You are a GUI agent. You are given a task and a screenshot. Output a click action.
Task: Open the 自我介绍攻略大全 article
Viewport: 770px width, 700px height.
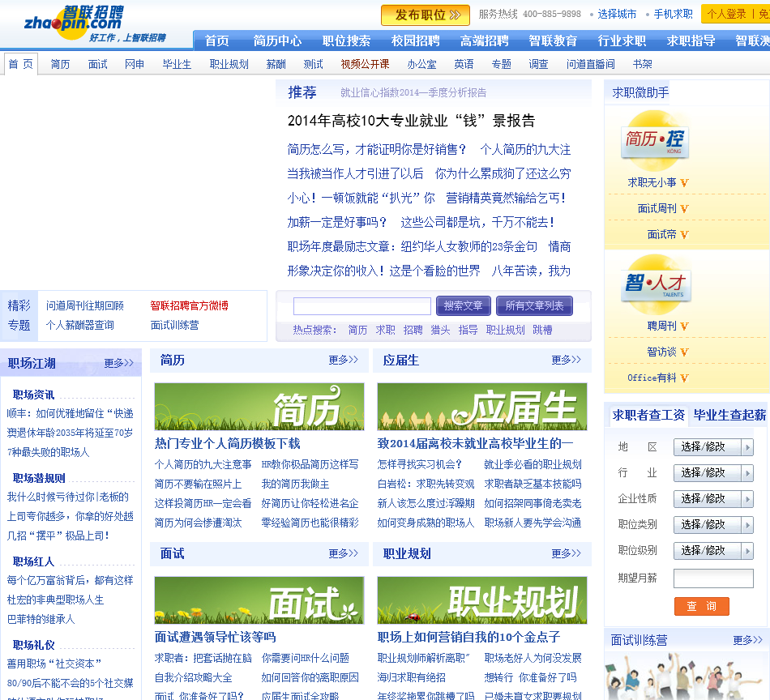(194, 677)
